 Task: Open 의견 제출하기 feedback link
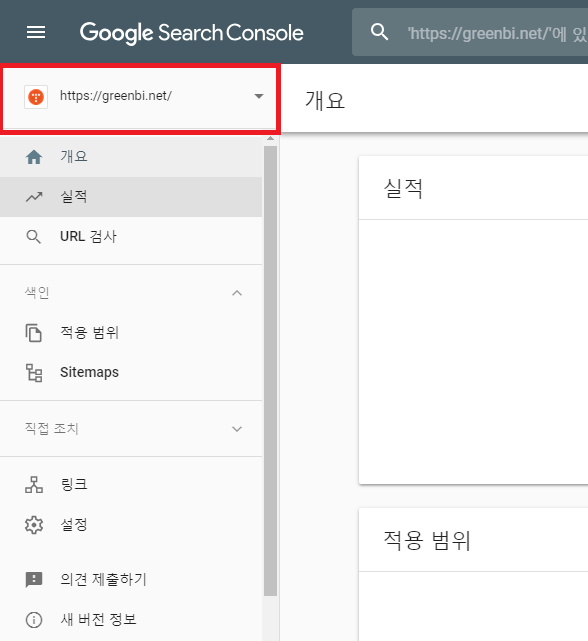(131, 579)
